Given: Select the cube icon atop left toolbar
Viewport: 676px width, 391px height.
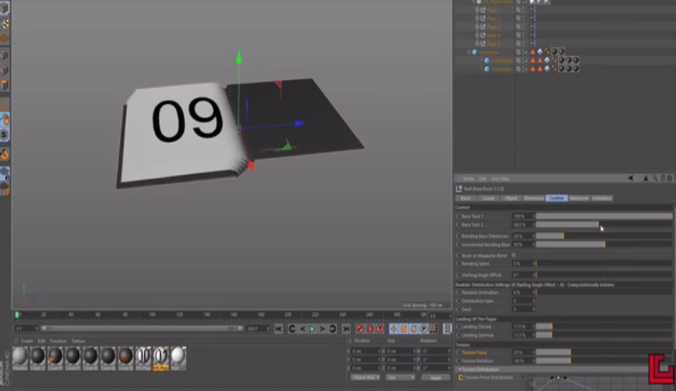Looking at the screenshot, I should (x=4, y=9).
